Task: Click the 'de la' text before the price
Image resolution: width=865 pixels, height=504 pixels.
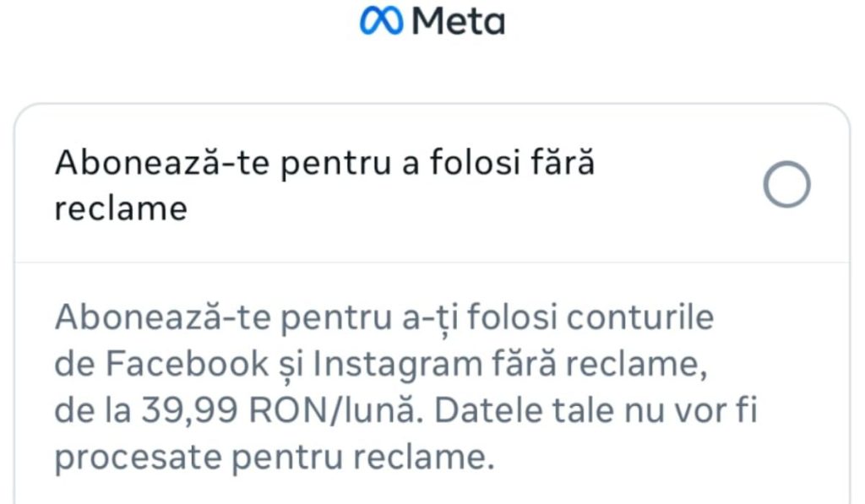Action: tap(93, 410)
